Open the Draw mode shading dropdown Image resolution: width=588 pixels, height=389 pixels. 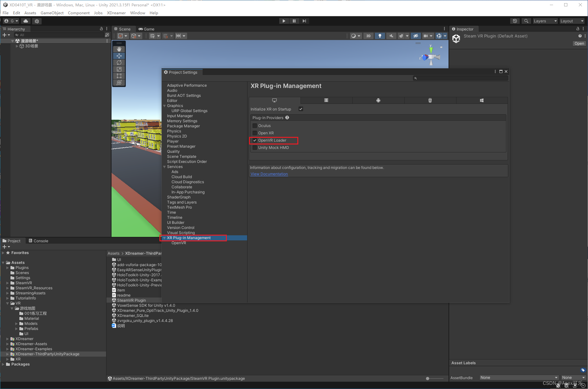click(x=355, y=36)
